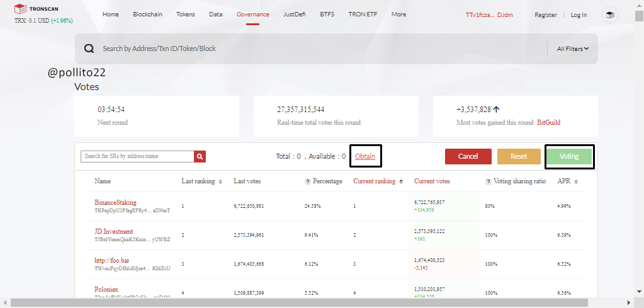Open the TRON ETF menu
Screen dimensions: 644x308
point(363,14)
